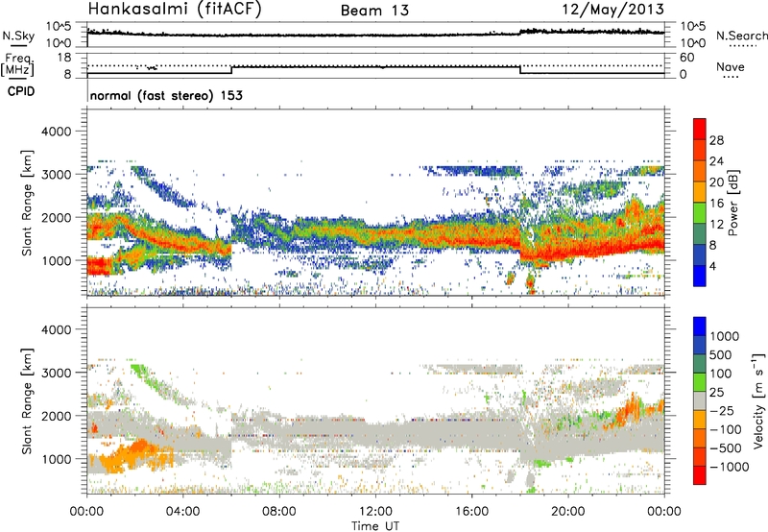Click the 4000 tick on power panel
Image resolution: width=768 pixels, height=532 pixels.
[x=57, y=132]
